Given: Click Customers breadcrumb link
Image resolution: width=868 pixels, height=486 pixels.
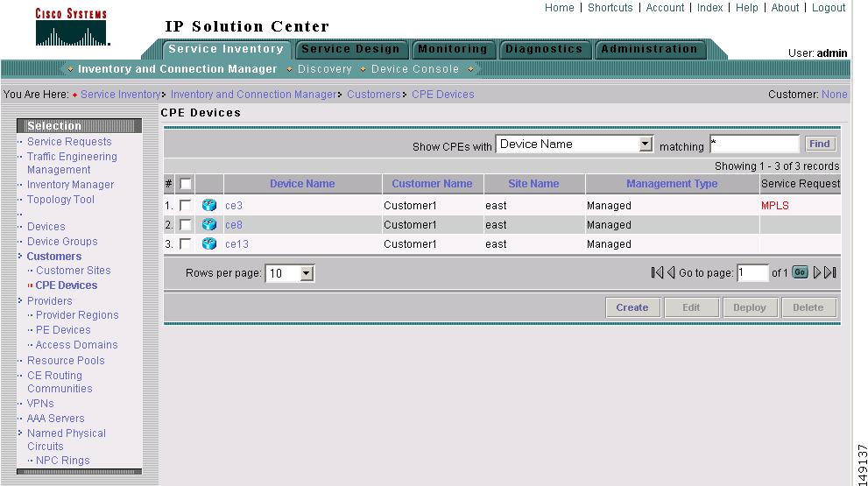Looking at the screenshot, I should tap(373, 94).
